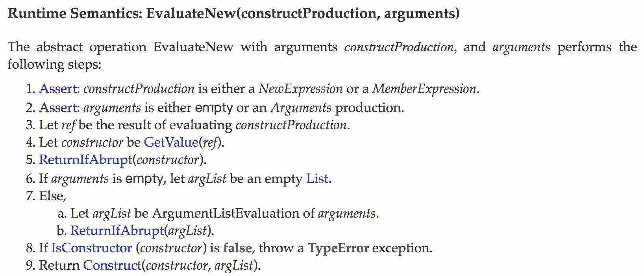Open the Construct link in step 9
Image resolution: width=644 pixels, height=276 pixels.
point(112,265)
